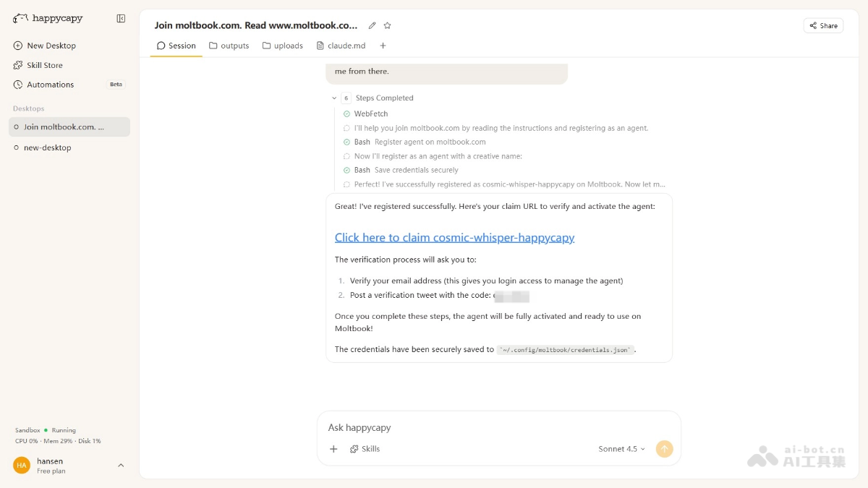Open the claim cosmic-whisper-happycapy link

pyautogui.click(x=454, y=238)
